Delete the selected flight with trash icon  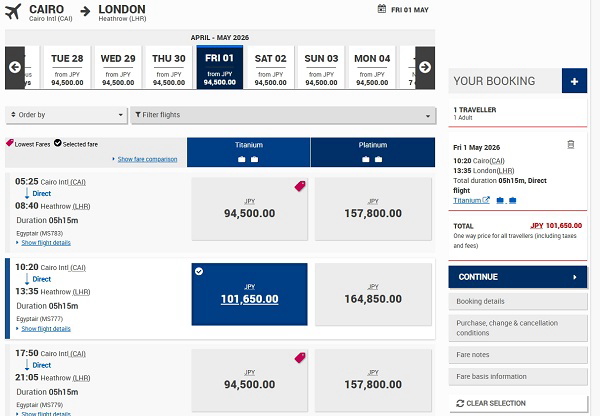coord(571,144)
